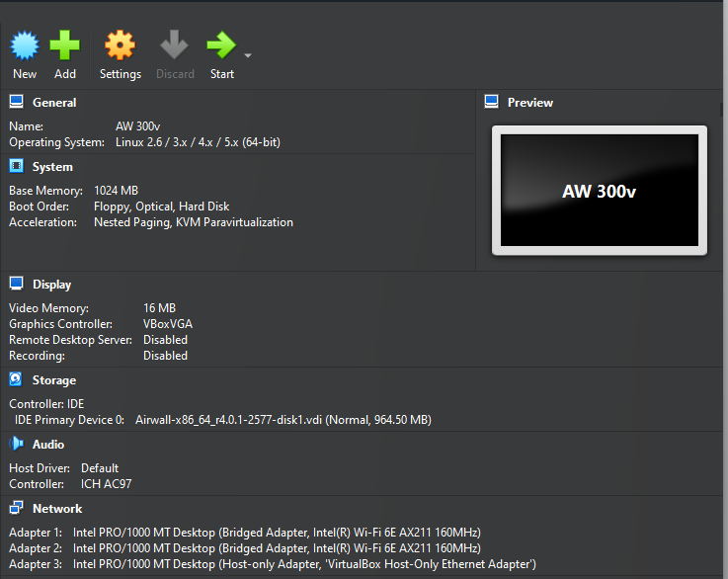Screen dimensions: 728x579
Task: Click the Network section icon
Action: click(x=16, y=508)
